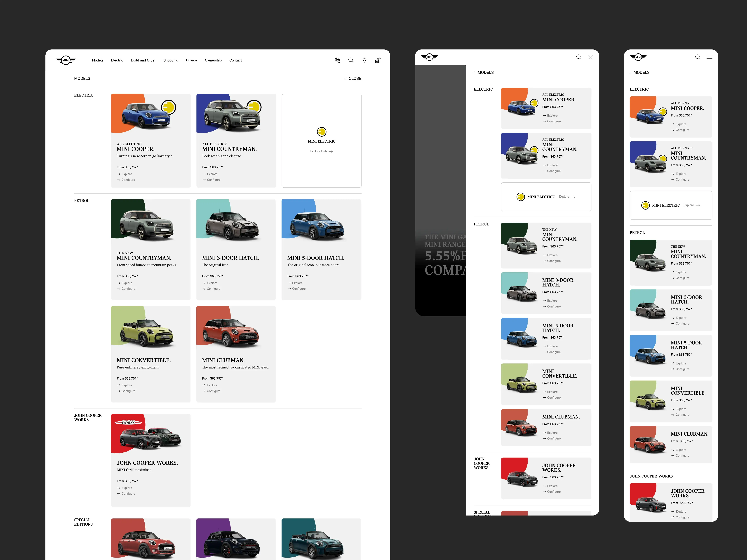Click the search magnifier in the desktop header
Viewport: 747px width, 560px height.
[x=351, y=60]
